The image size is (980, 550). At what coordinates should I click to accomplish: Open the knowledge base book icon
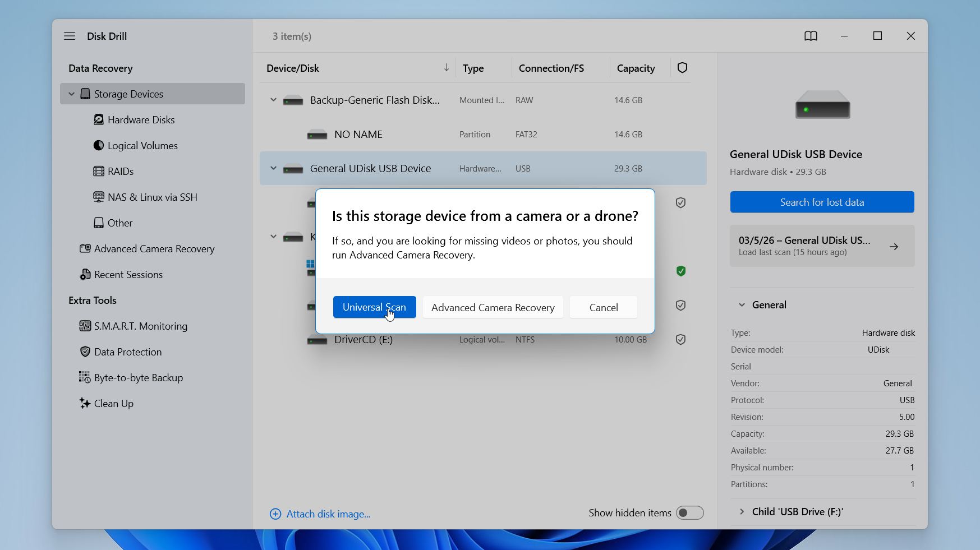[x=811, y=36]
